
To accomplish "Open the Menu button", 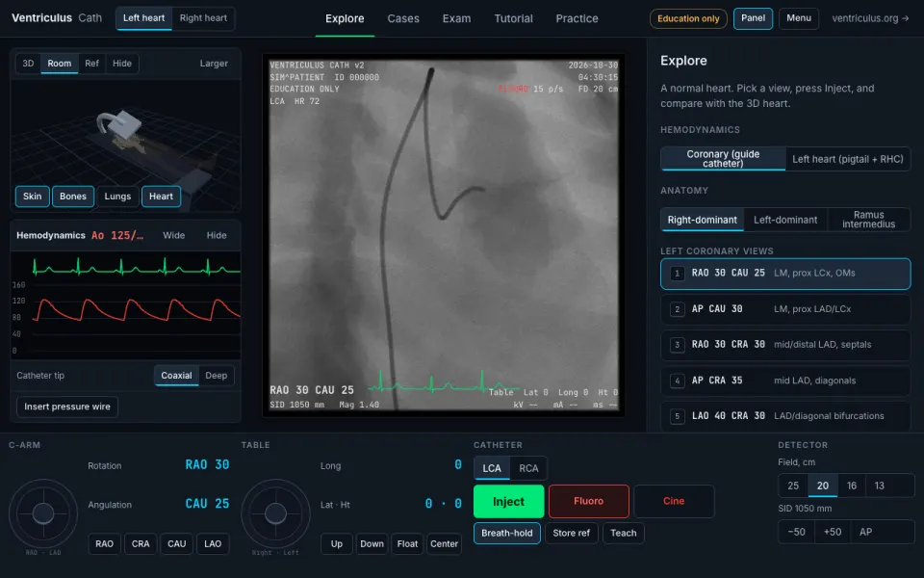I will (799, 18).
